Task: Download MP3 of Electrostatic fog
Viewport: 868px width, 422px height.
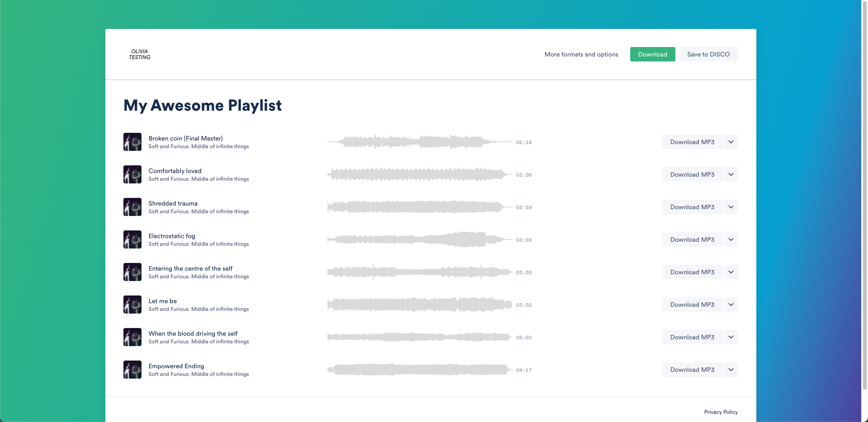Action: tap(692, 239)
